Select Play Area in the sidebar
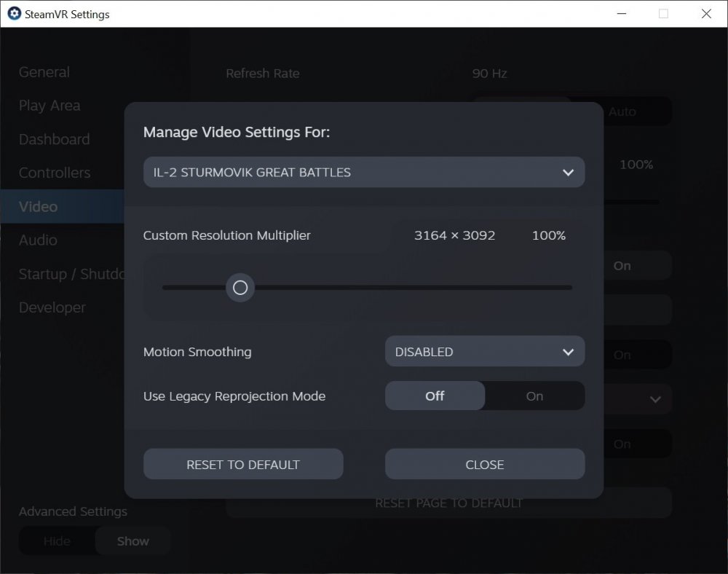 point(50,105)
